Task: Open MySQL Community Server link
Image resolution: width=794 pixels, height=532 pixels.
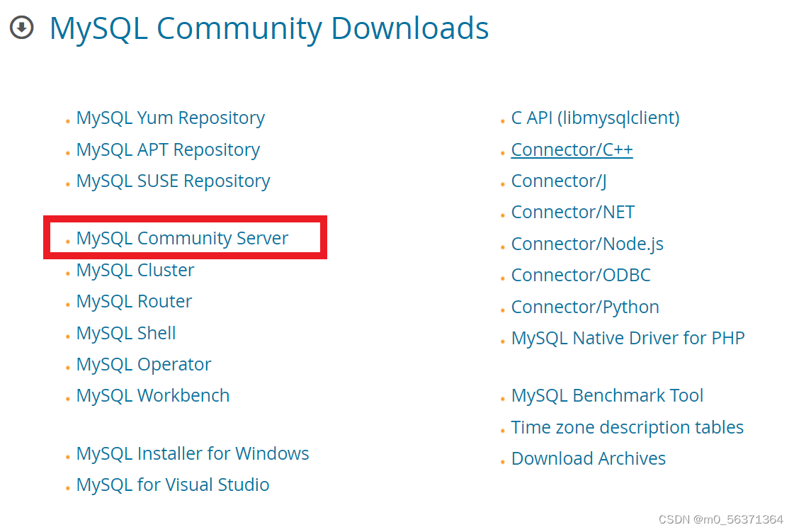Action: tap(182, 238)
